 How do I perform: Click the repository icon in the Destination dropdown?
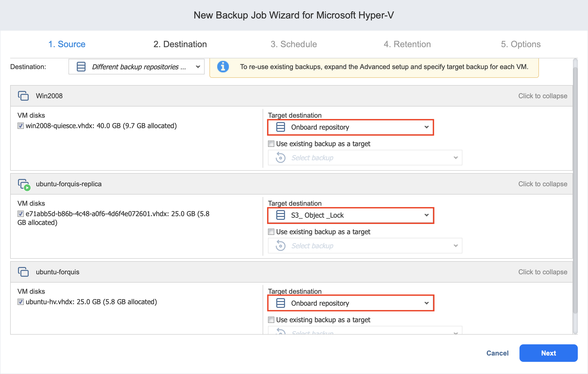pos(81,67)
